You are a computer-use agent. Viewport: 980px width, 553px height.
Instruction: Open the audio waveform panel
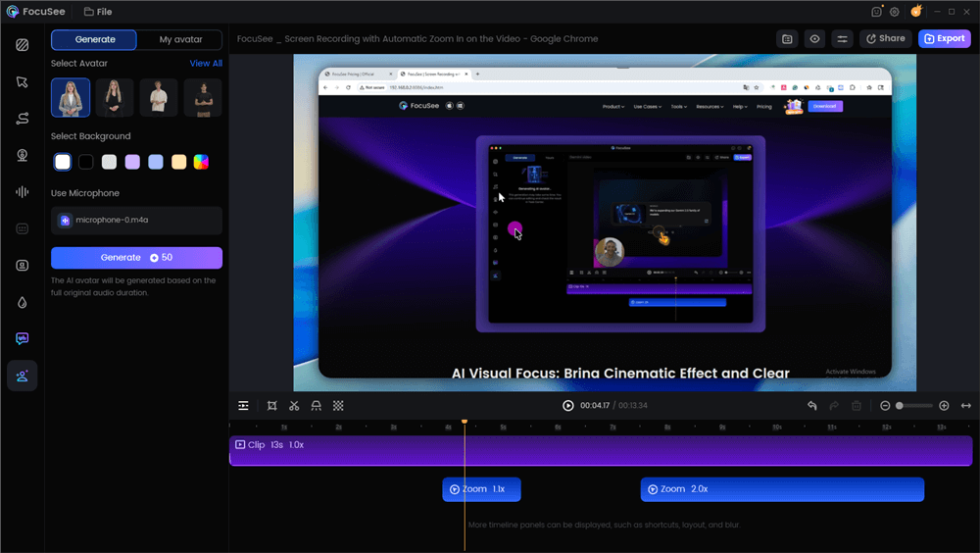coord(22,192)
